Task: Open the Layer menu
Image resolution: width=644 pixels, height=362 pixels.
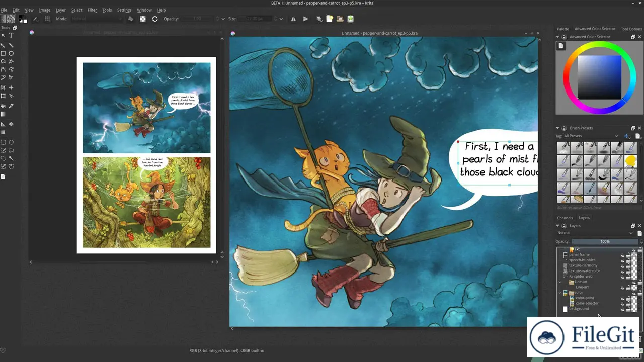Action: [x=60, y=10]
